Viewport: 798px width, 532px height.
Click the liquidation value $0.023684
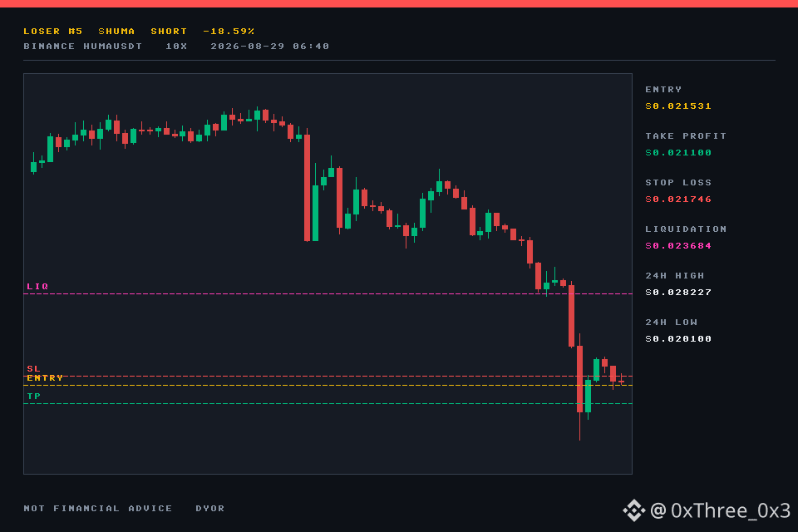(678, 246)
